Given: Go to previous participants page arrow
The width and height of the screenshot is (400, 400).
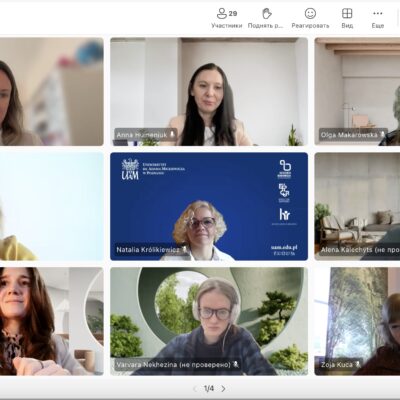Looking at the screenshot, I should click(x=195, y=389).
